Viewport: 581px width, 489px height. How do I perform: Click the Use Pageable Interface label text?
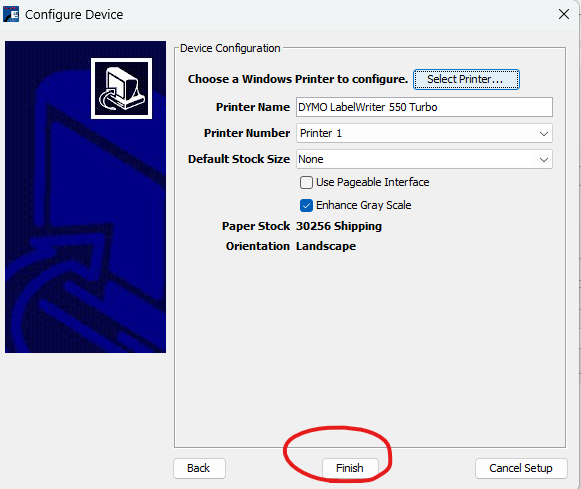coord(372,182)
